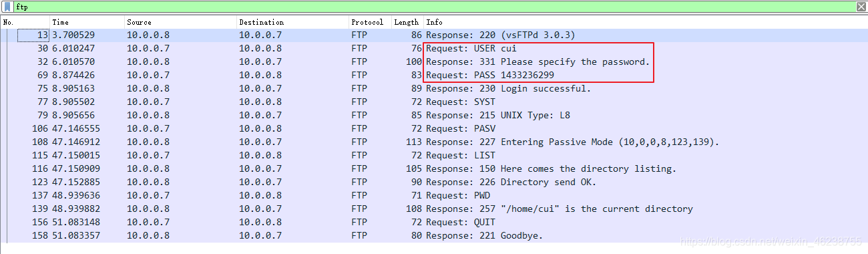
Task: Click packet number 158
Action: coord(40,235)
